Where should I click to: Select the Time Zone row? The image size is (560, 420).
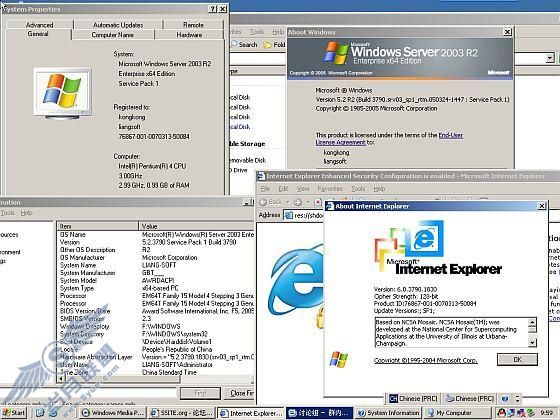pyautogui.click(x=156, y=372)
